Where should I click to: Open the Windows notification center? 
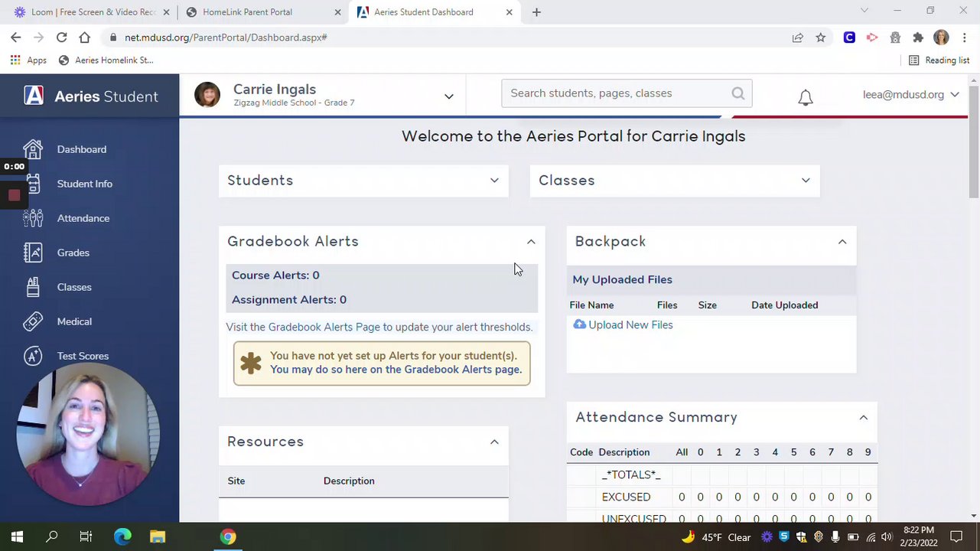[x=956, y=536]
